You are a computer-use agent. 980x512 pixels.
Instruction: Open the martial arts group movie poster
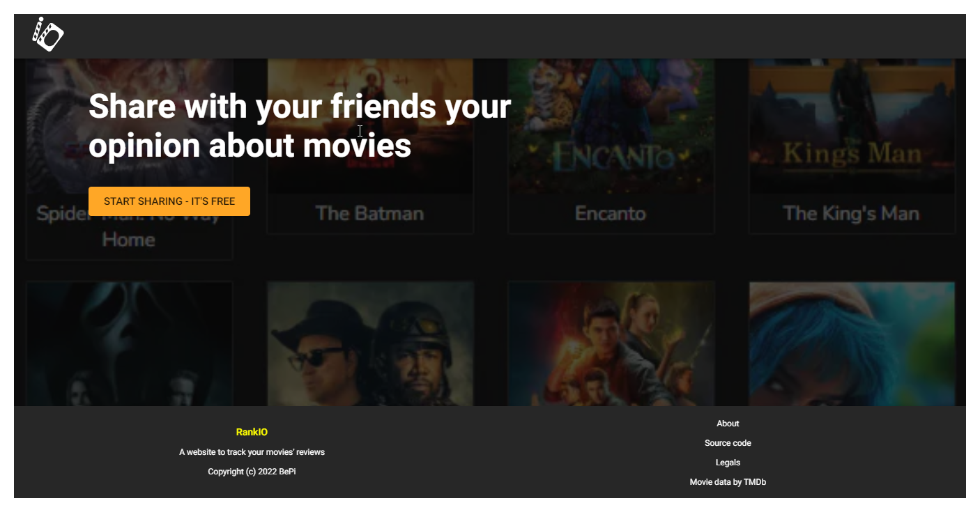click(x=611, y=343)
